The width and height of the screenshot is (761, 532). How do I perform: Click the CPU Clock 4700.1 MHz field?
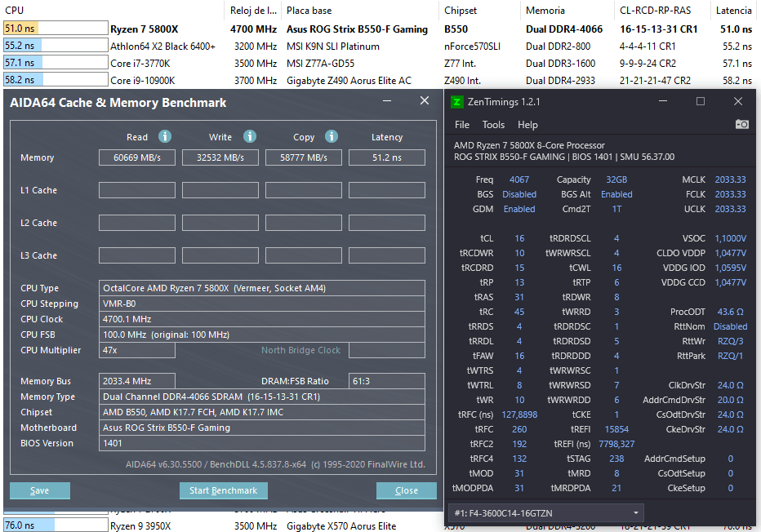pos(262,319)
